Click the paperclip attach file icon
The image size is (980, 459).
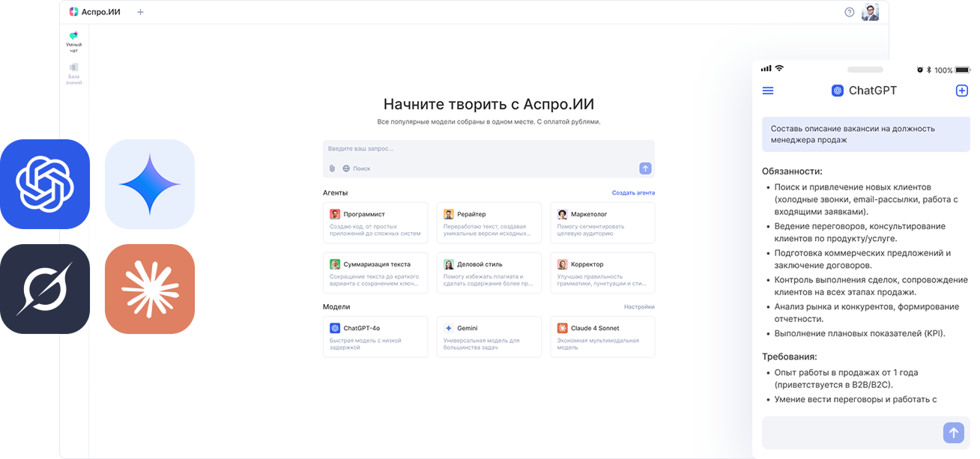coord(332,168)
